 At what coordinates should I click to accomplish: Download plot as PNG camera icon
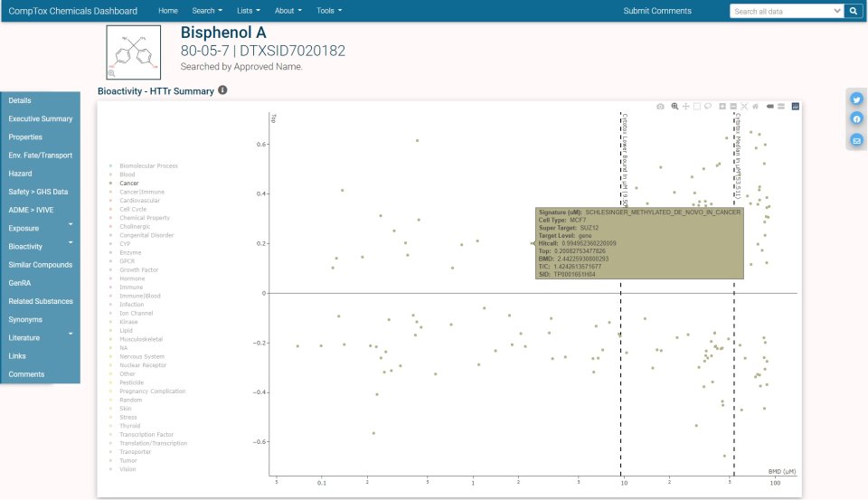click(x=660, y=107)
